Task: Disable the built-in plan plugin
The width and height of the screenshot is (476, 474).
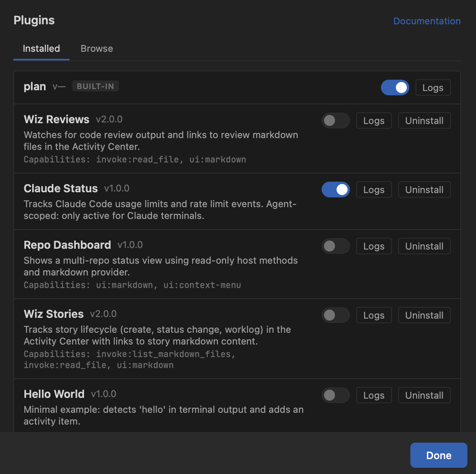Action: tap(395, 88)
